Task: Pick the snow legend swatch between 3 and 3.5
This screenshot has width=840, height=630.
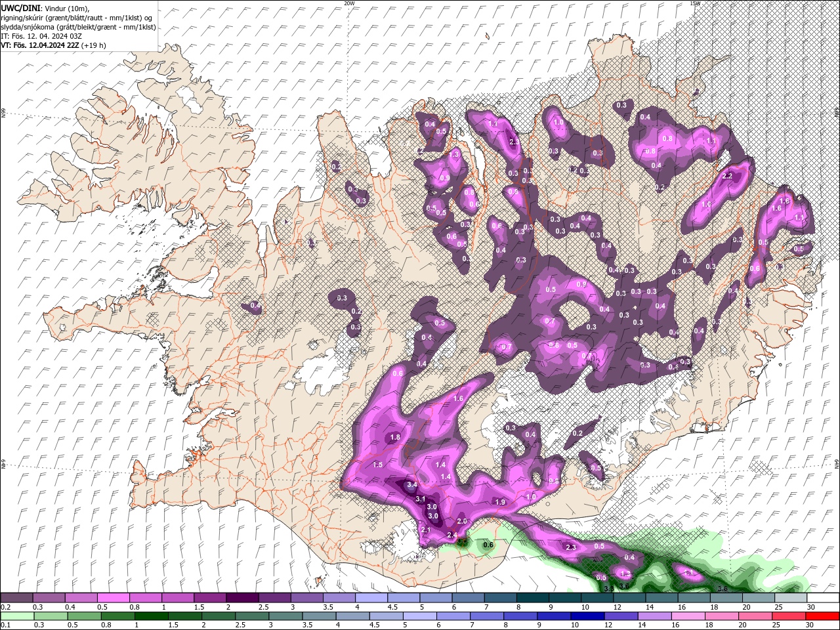Action: (x=307, y=598)
